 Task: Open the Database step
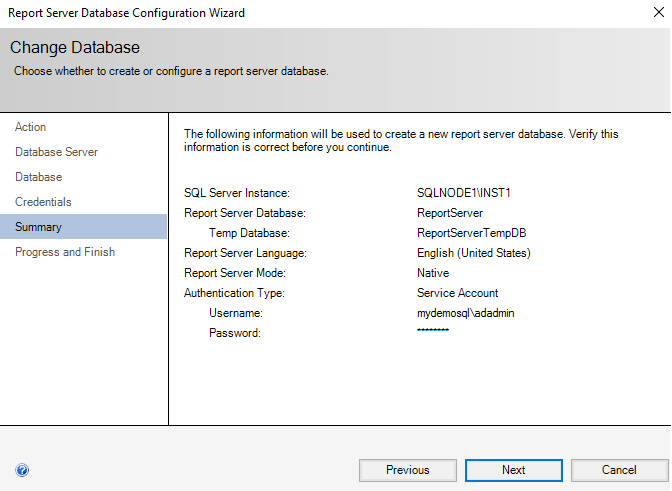point(39,177)
